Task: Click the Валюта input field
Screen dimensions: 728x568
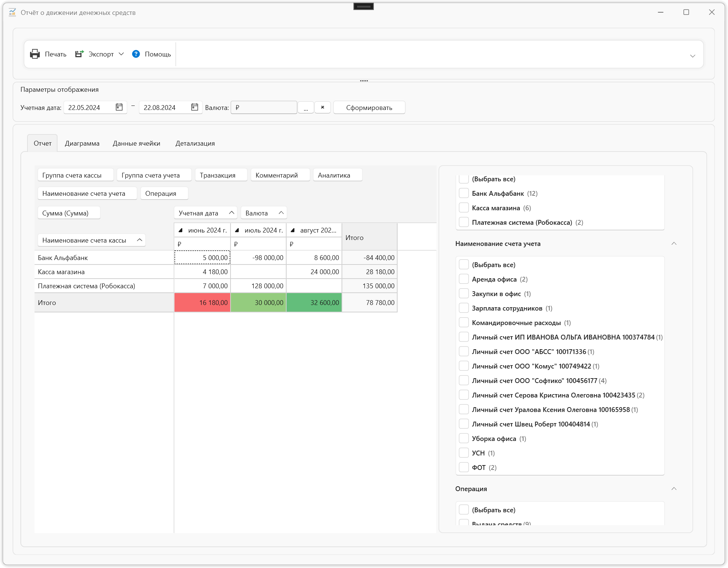Action: [x=264, y=107]
